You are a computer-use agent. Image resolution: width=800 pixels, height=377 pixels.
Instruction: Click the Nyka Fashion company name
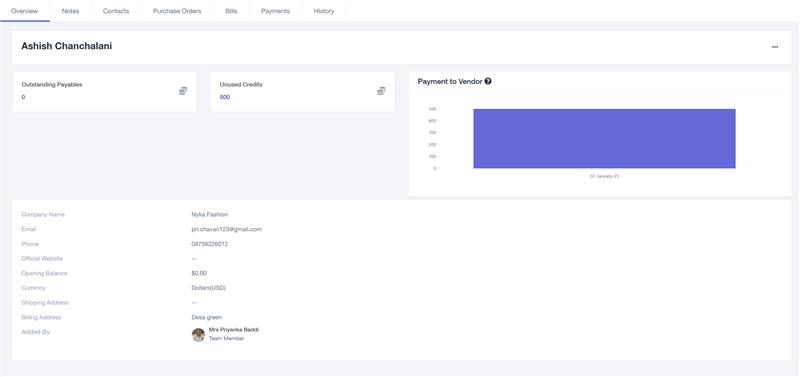210,215
